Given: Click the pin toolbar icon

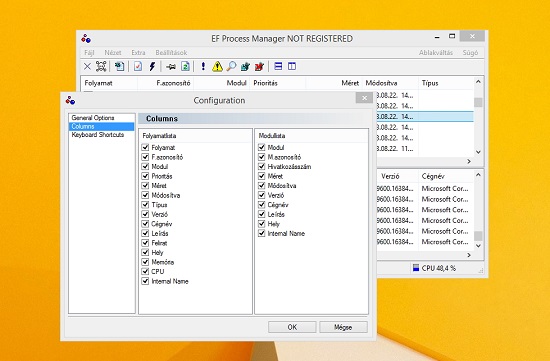Looking at the screenshot, I should point(171,66).
